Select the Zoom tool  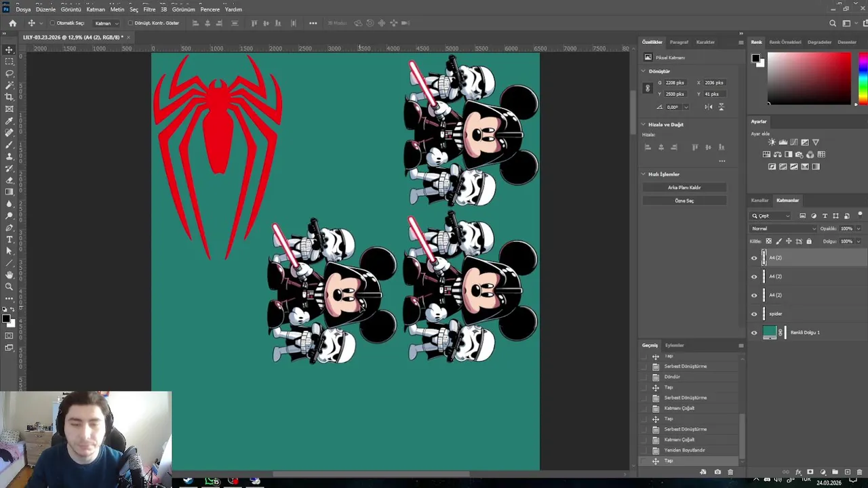tap(9, 287)
